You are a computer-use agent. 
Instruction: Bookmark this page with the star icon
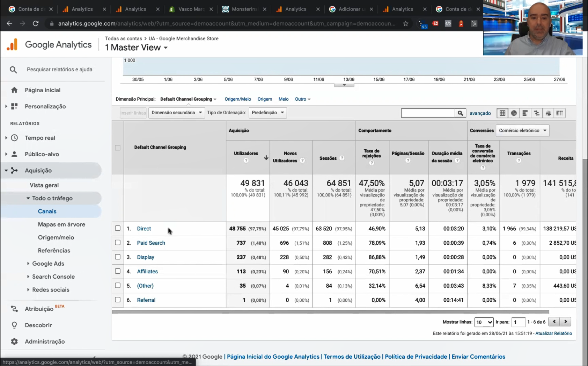405,23
